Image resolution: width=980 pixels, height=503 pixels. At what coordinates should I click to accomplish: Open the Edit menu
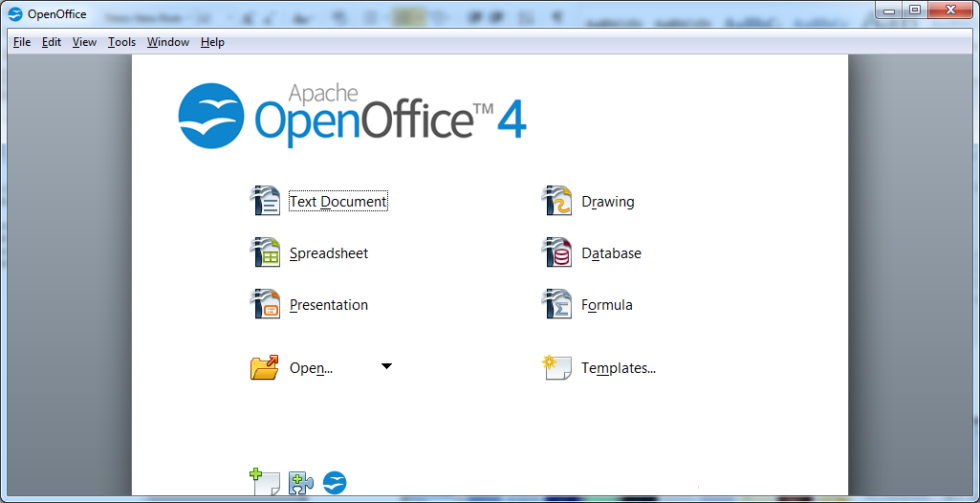point(52,42)
